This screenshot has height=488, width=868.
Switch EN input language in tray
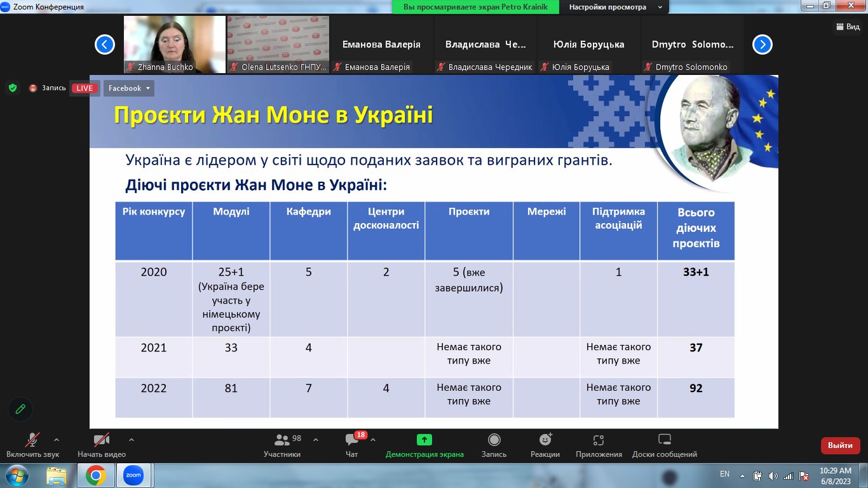[724, 474]
